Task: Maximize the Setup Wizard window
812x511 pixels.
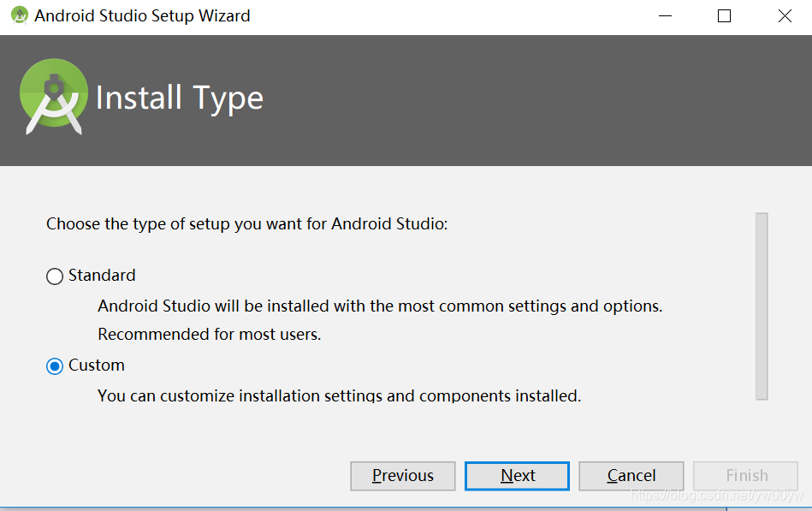Action: pos(724,16)
